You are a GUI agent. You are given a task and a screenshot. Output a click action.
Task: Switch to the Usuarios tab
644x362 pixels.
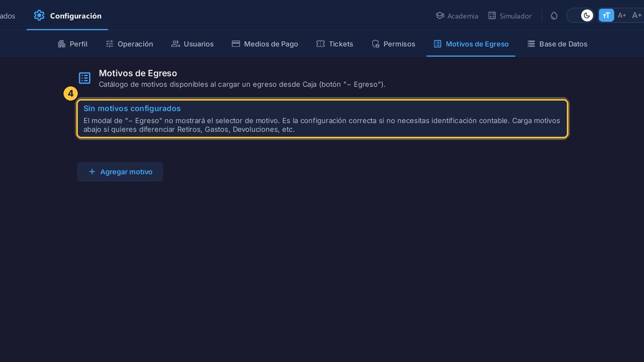[x=192, y=44]
